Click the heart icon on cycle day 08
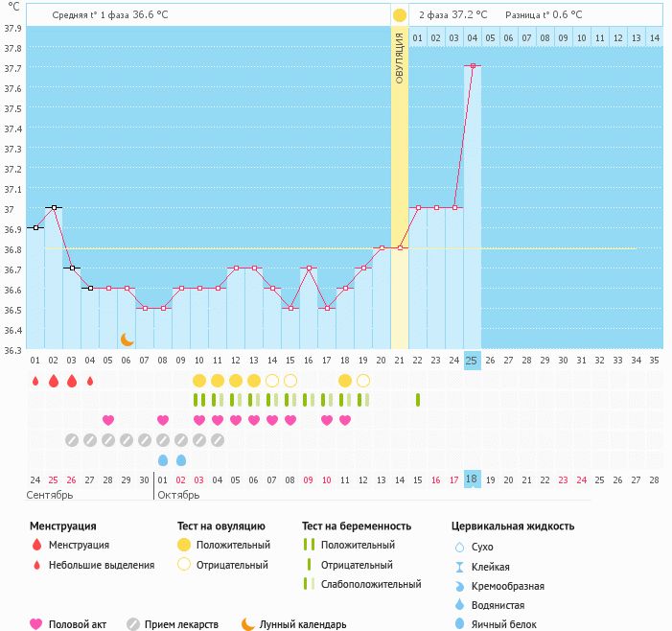 (163, 420)
